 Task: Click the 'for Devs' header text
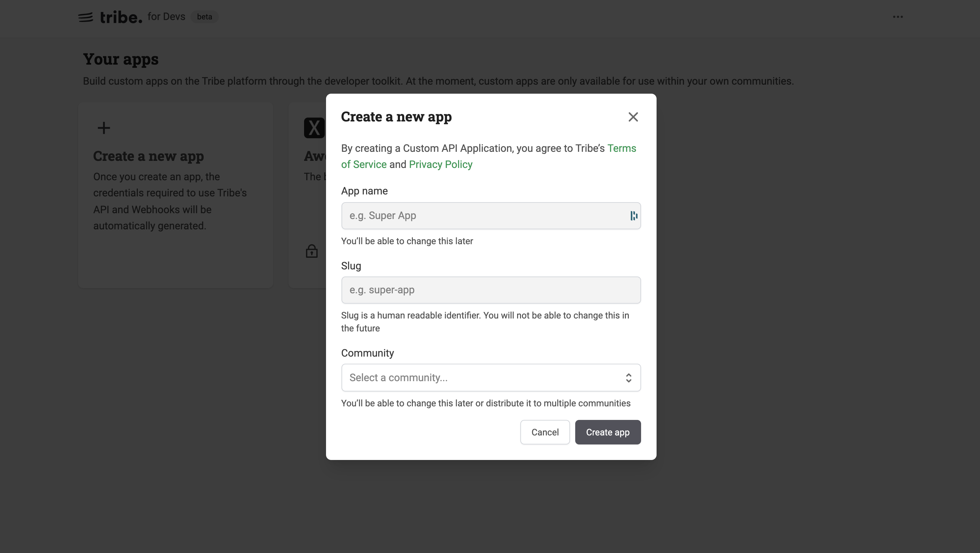coord(166,16)
